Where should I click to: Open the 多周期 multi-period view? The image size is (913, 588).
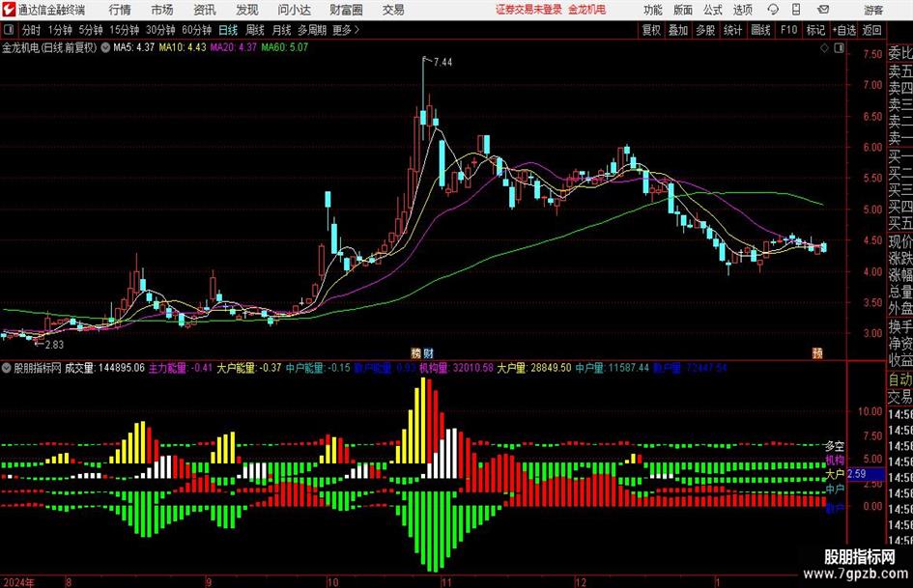click(312, 30)
